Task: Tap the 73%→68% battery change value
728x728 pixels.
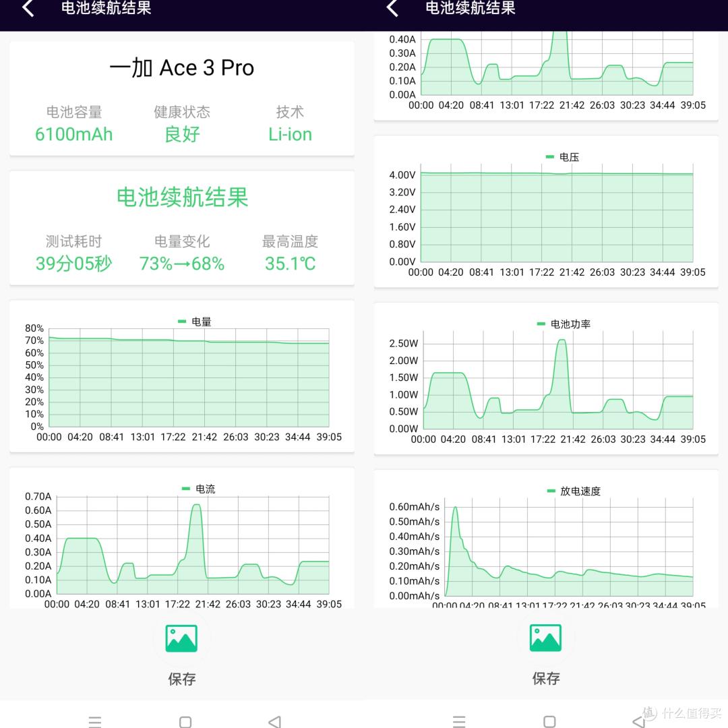Action: coord(182,264)
